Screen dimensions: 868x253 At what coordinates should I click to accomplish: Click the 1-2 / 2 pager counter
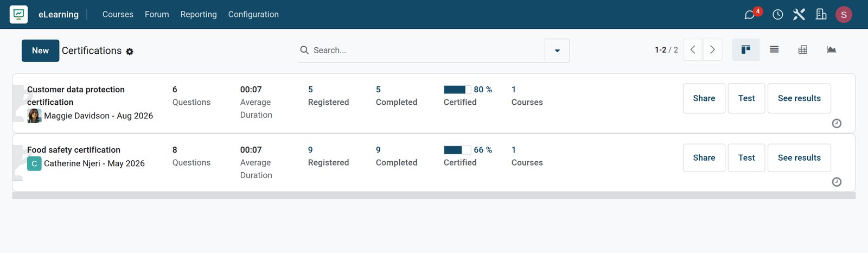point(666,50)
